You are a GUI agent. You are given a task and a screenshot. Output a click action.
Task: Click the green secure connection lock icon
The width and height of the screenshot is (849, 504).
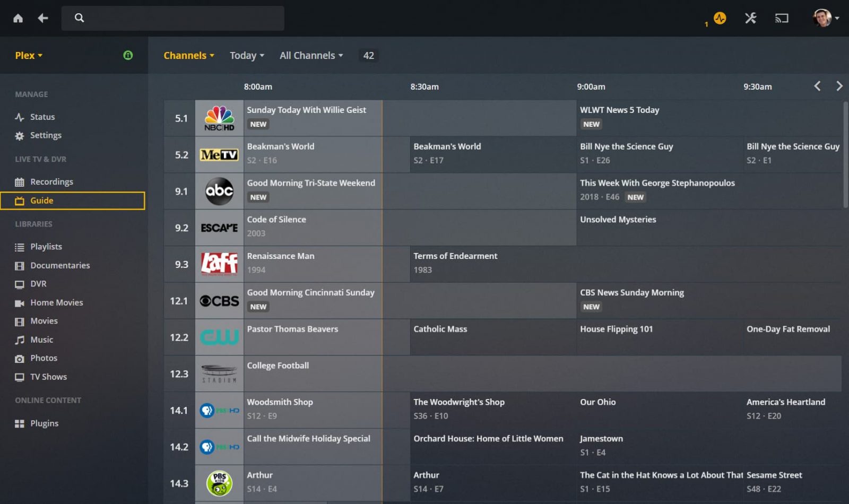coord(128,55)
